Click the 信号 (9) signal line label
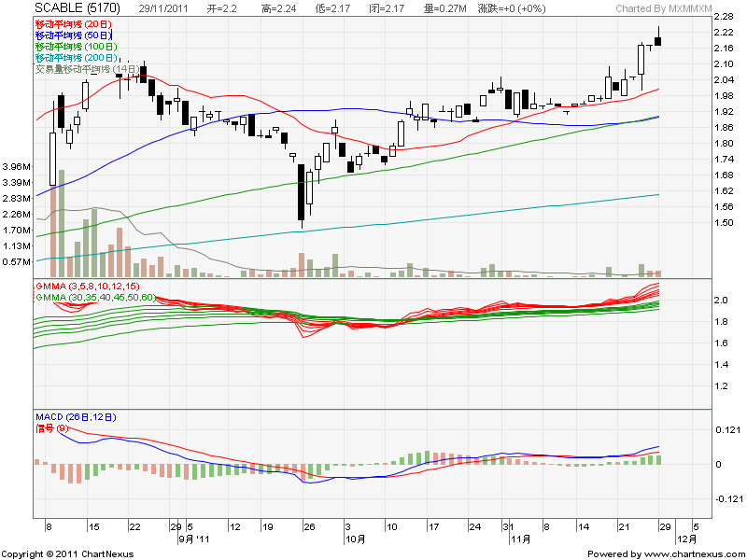Screen dimensions: 747x560 click(51, 427)
